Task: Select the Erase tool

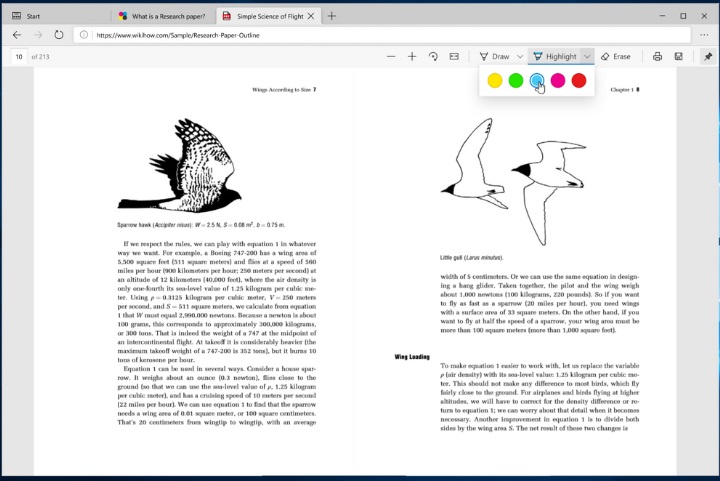Action: [615, 56]
